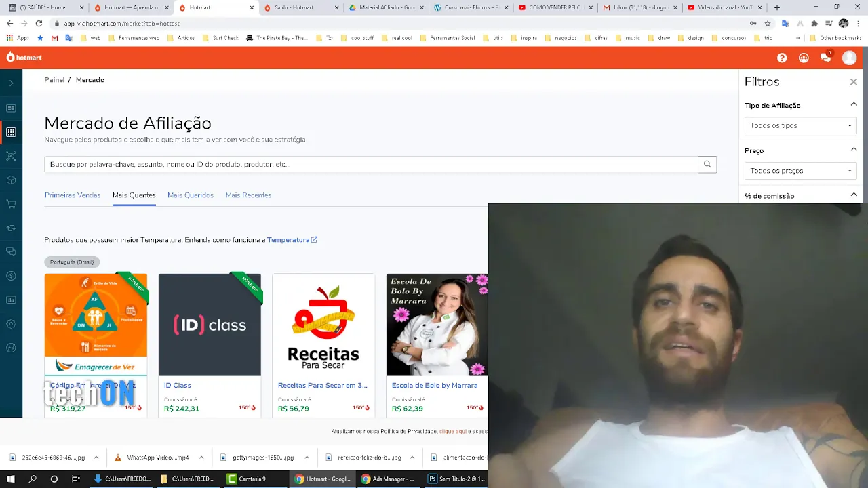Reload the page with the refresh icon

tap(39, 23)
